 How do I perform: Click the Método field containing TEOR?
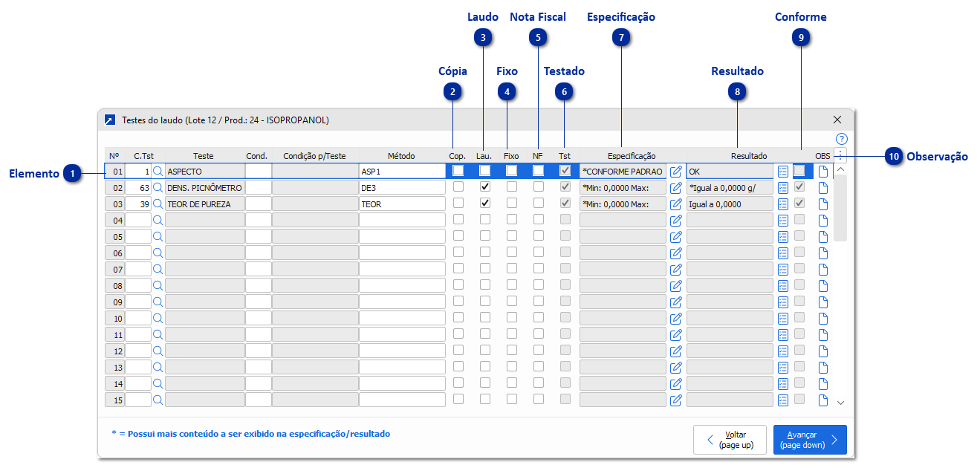(402, 204)
